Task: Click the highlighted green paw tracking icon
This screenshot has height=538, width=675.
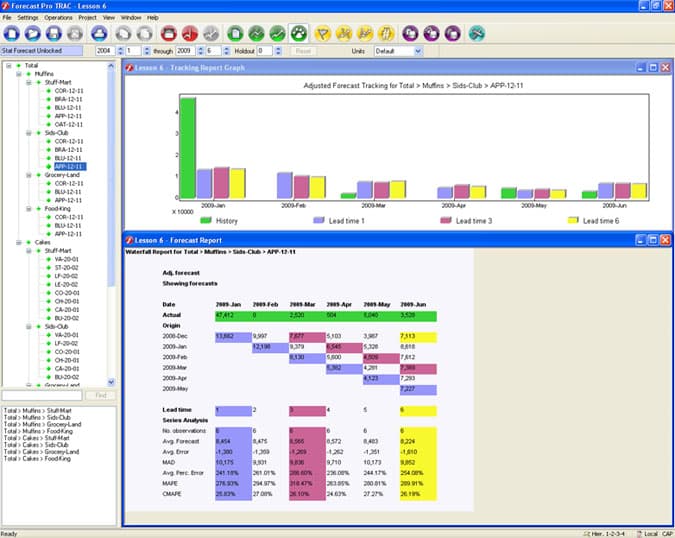Action: (x=299, y=33)
